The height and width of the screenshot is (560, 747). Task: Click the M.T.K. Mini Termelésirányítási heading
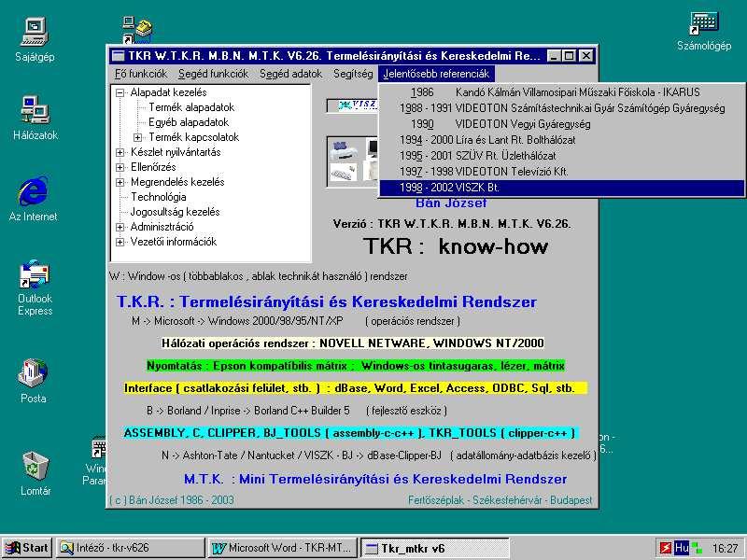[x=375, y=479]
